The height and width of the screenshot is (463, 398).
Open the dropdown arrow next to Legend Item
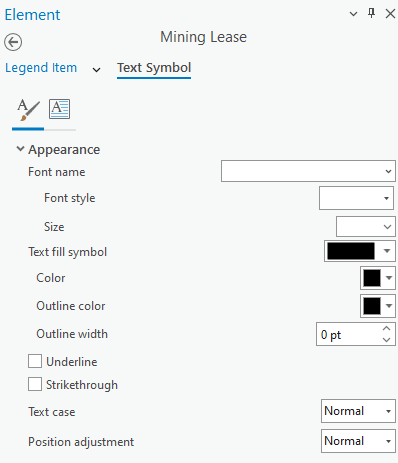pyautogui.click(x=96, y=70)
